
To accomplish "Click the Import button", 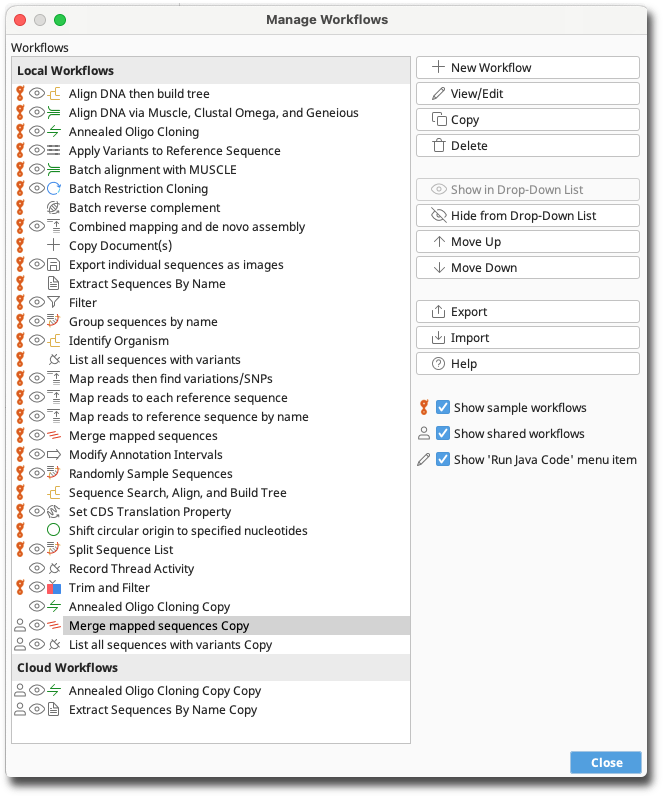I will click(x=527, y=338).
